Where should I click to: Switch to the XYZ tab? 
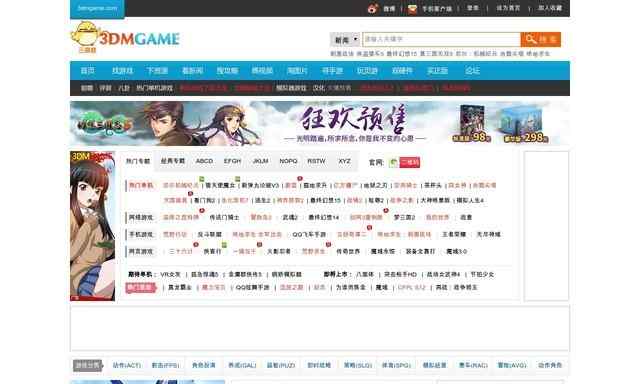344,161
